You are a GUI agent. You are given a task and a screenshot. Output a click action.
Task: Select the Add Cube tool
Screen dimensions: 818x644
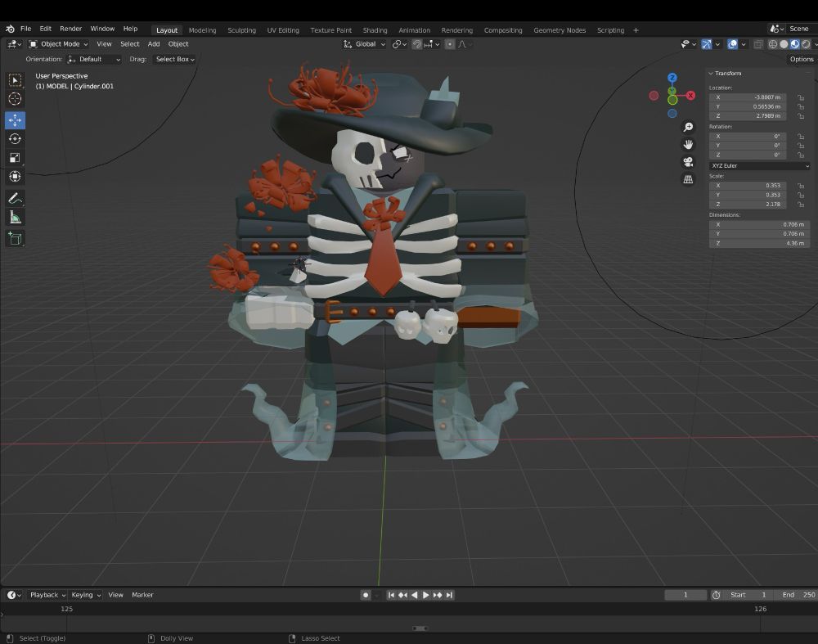point(15,238)
